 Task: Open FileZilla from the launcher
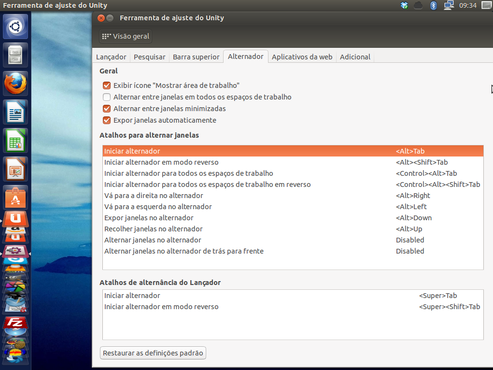15,323
